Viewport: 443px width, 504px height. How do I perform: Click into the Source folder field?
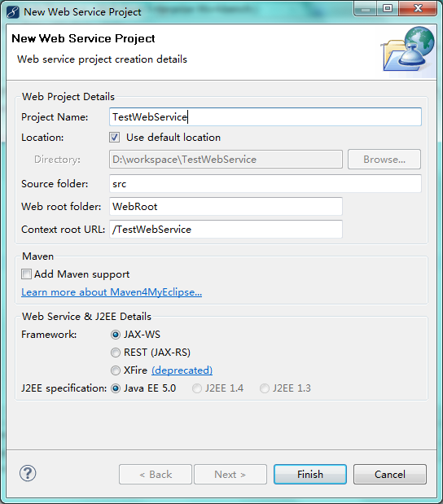pos(265,184)
